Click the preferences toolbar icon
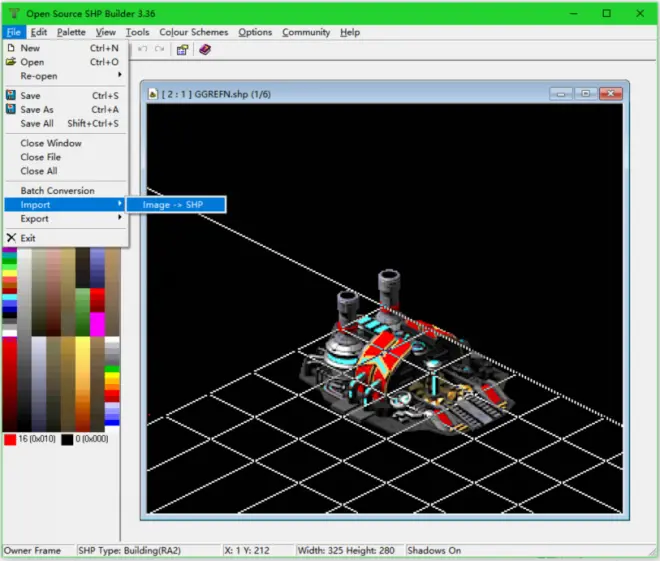 182,50
